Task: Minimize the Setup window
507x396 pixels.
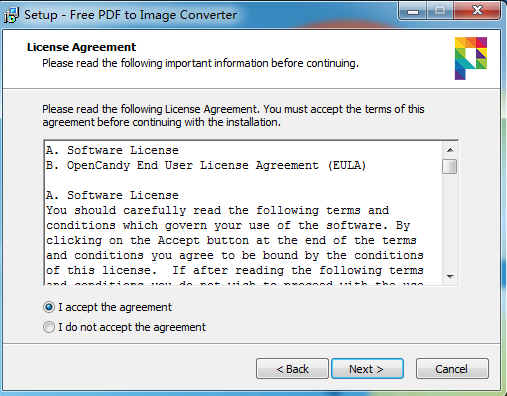Action: pos(413,12)
